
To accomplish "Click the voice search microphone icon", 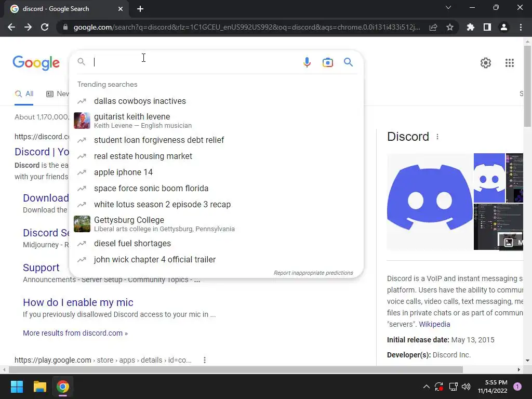I will tap(307, 62).
